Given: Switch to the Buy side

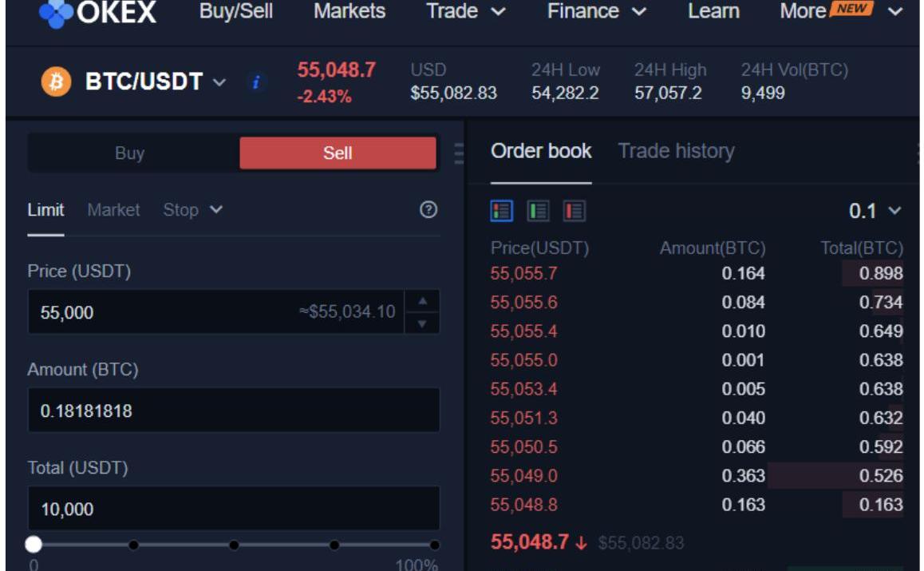Looking at the screenshot, I should point(129,153).
